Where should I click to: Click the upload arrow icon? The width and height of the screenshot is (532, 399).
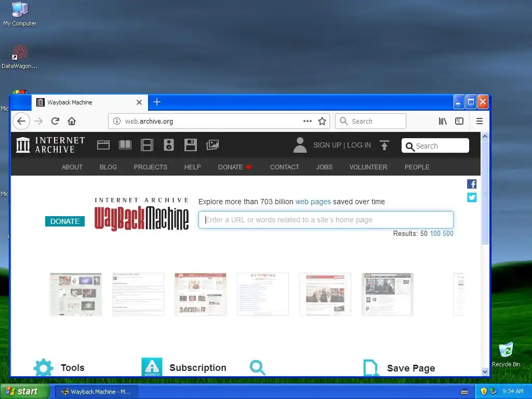[384, 145]
